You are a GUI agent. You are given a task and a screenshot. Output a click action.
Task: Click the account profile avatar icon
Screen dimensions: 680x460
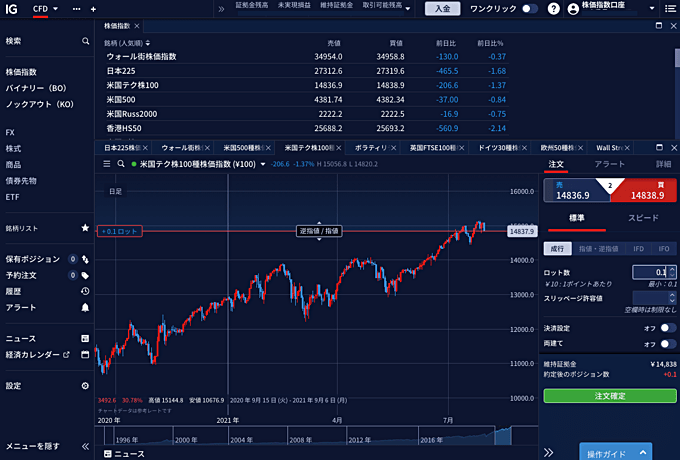click(573, 9)
